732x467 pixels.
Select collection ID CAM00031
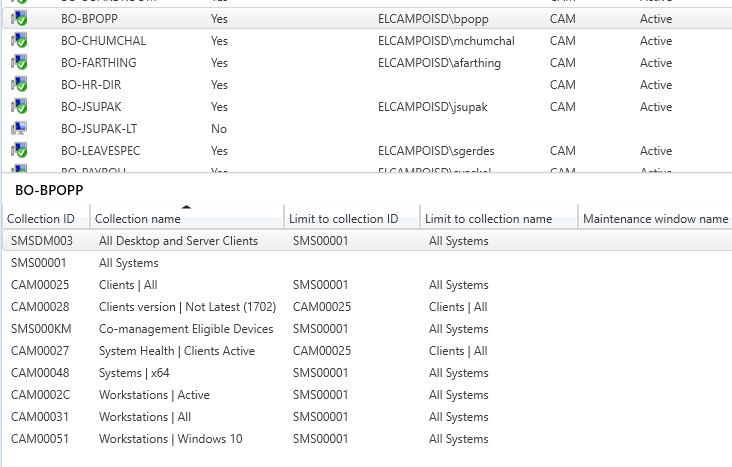[40, 416]
